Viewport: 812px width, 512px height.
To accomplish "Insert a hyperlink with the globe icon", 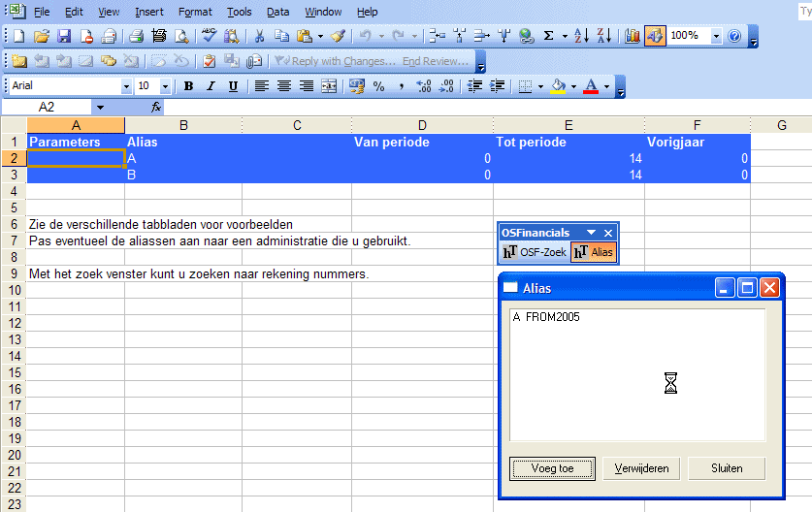I will (526, 36).
